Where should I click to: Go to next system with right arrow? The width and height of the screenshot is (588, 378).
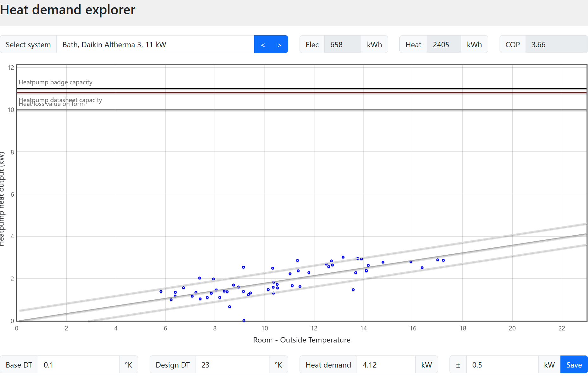[x=279, y=44]
